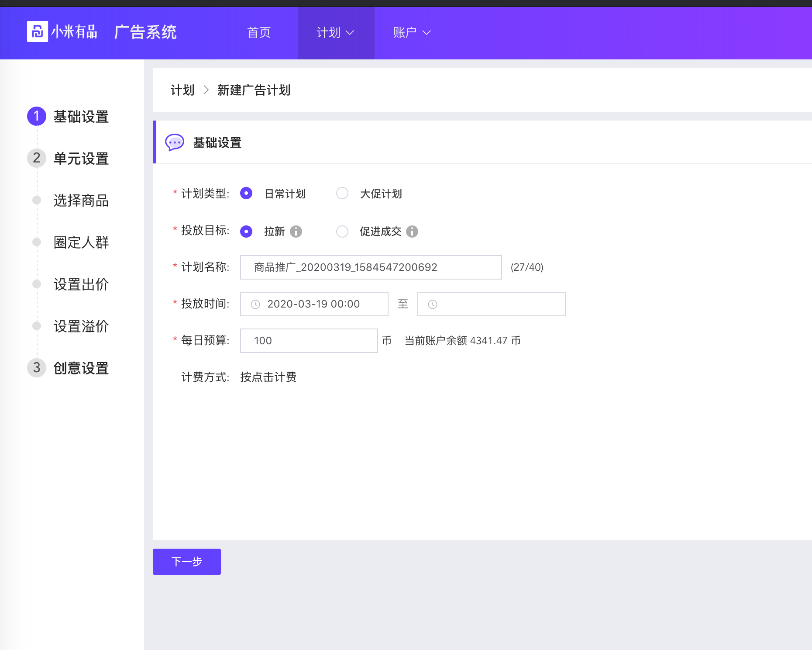
Task: Click the 广告系统 title in header
Action: coord(145,32)
